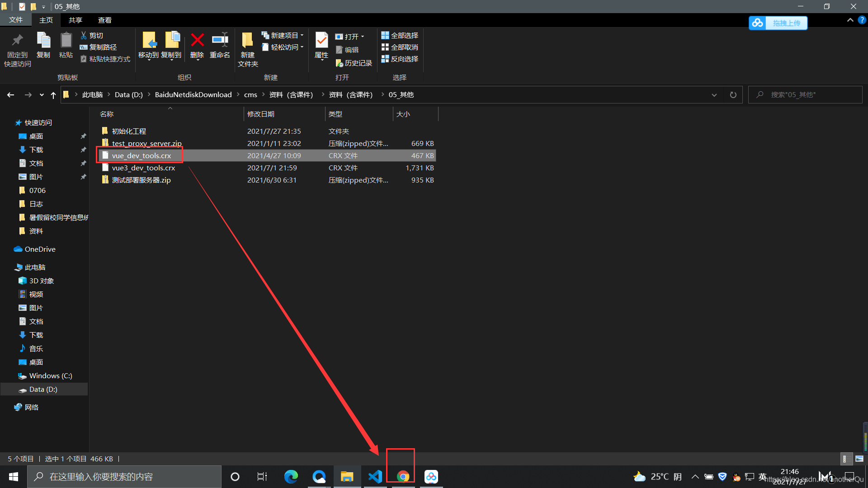Click Invert Selection (反向选择)

(400, 59)
